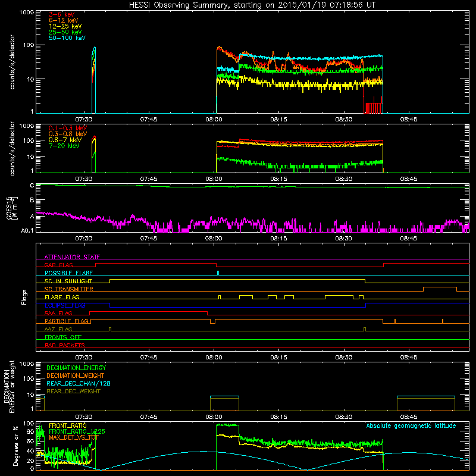Click the 0.1-0.3 MeV legend label
Image resolution: width=476 pixels, height=476 pixels.
click(68, 128)
